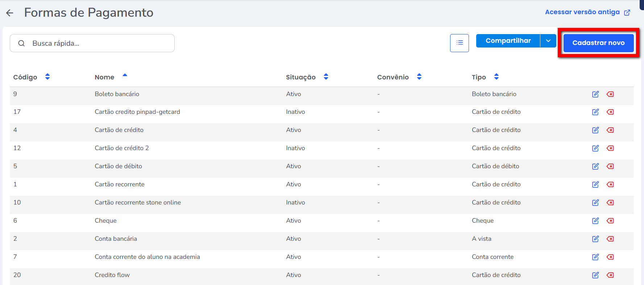Viewport: 644px width, 285px height.
Task: Sort the table by Código column
Action: coord(47,77)
